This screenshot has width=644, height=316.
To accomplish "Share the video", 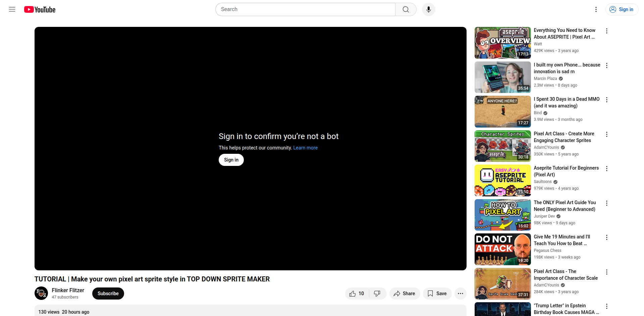I will [405, 294].
